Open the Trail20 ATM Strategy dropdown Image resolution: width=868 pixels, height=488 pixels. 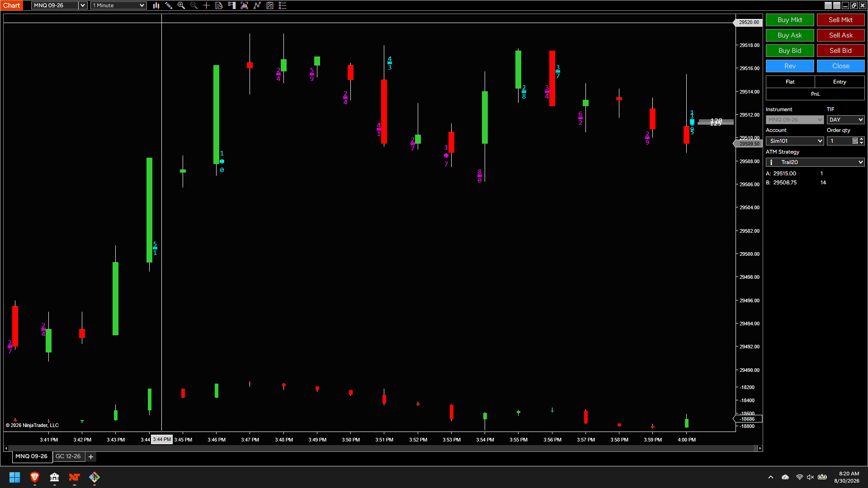(815, 162)
